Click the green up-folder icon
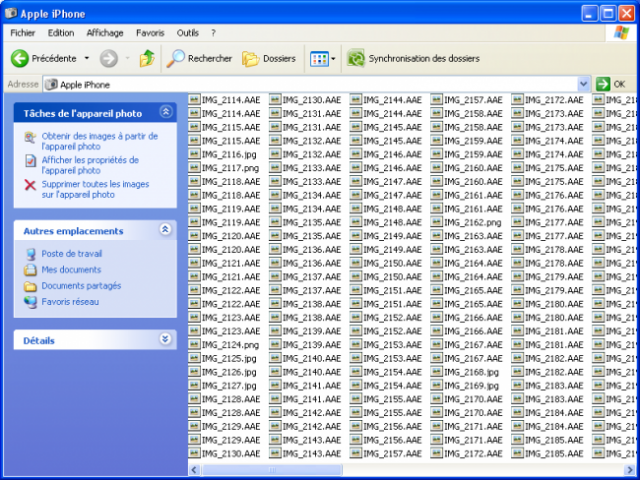Image resolution: width=640 pixels, height=480 pixels. click(147, 59)
